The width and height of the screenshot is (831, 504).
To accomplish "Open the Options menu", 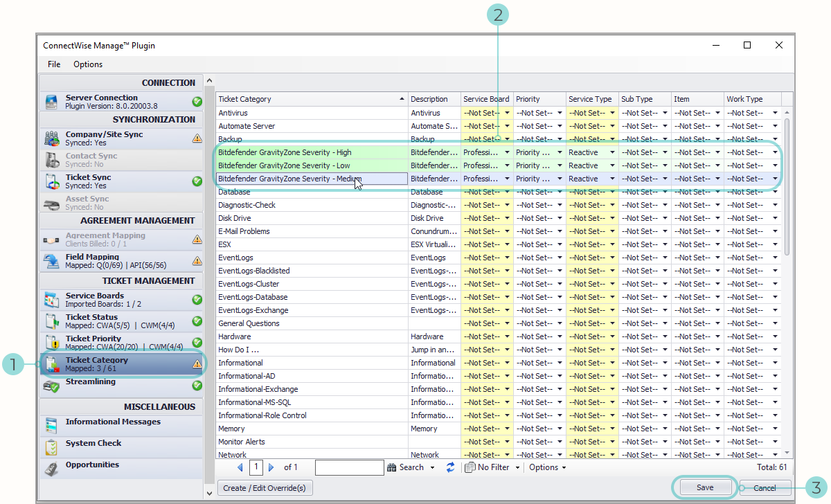I will click(87, 64).
